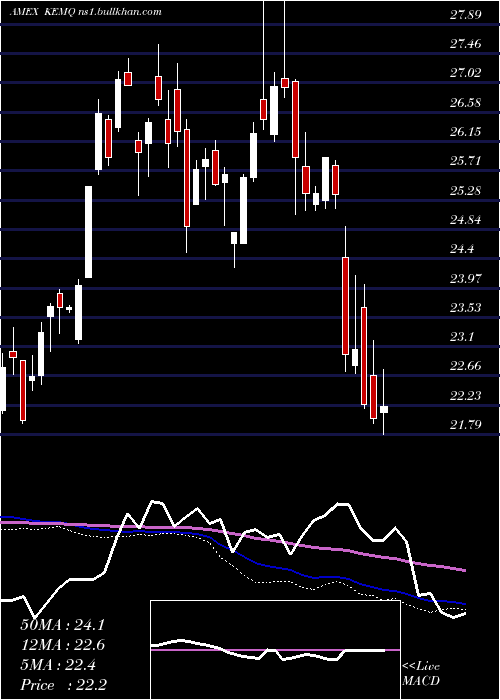Select the 22.23 price axis label
The width and height of the screenshot is (500, 700).
[466, 396]
